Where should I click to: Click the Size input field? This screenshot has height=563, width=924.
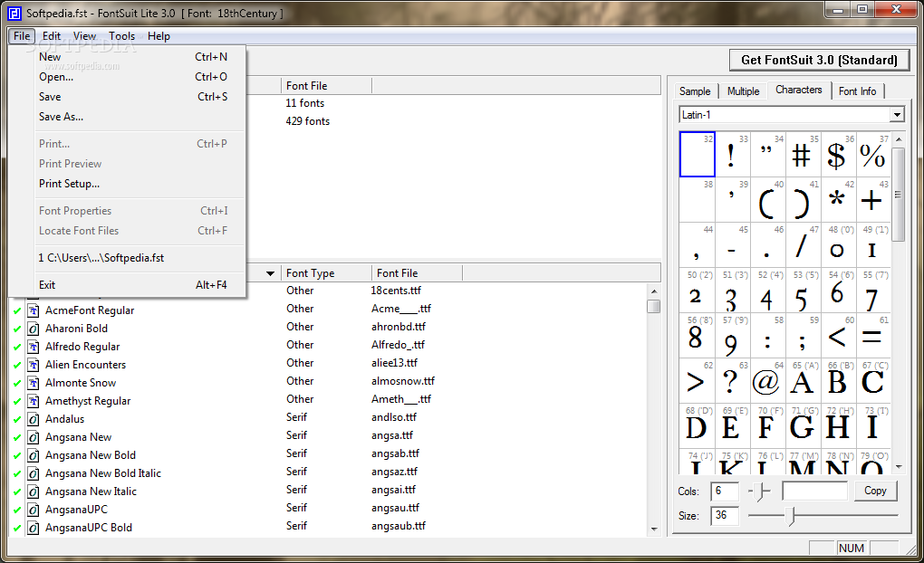(x=724, y=515)
